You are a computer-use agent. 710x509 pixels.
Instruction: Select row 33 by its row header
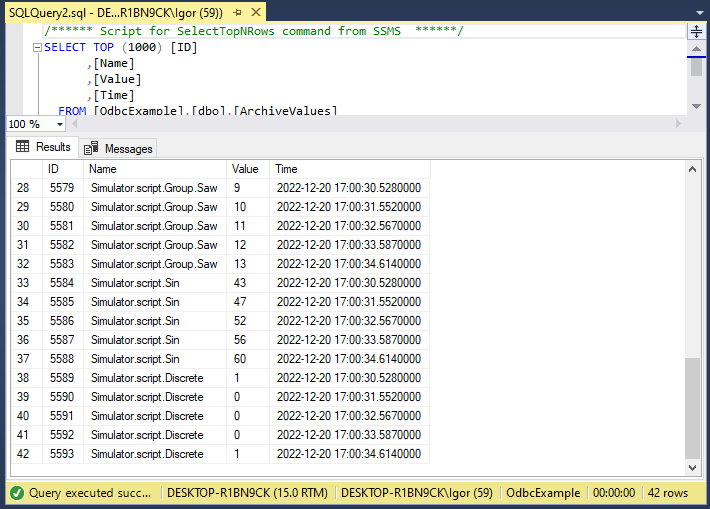[x=24, y=283]
